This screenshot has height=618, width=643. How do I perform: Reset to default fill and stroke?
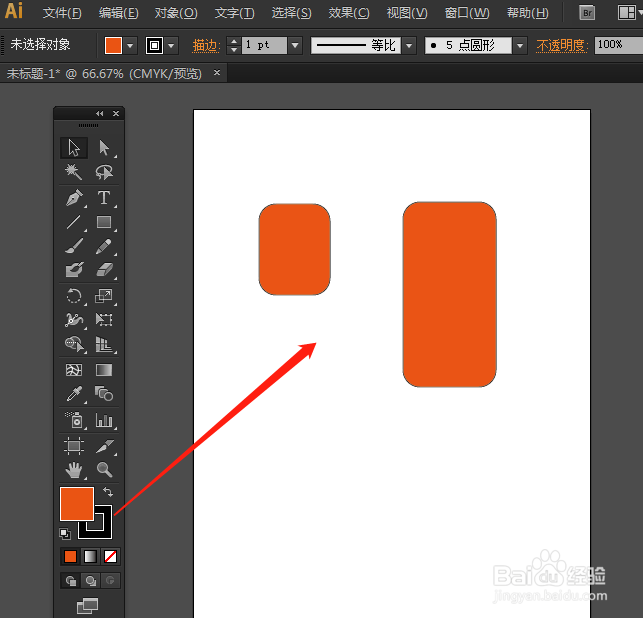tap(65, 534)
